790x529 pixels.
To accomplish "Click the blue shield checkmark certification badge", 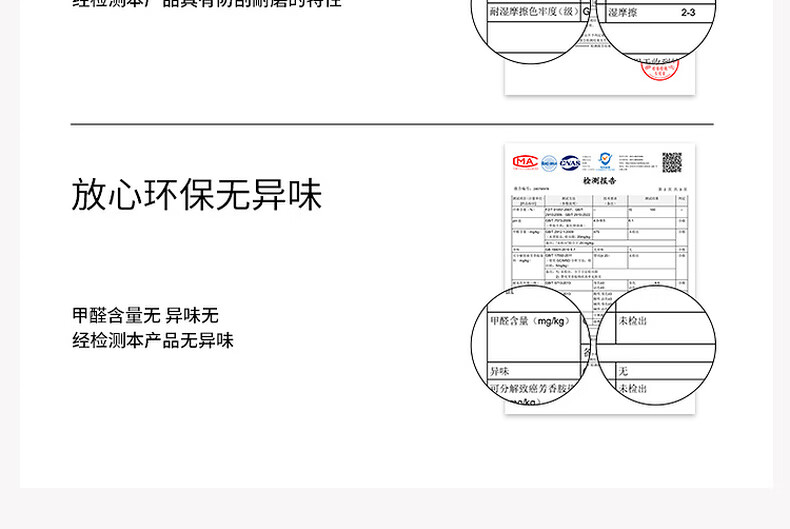I will (605, 160).
